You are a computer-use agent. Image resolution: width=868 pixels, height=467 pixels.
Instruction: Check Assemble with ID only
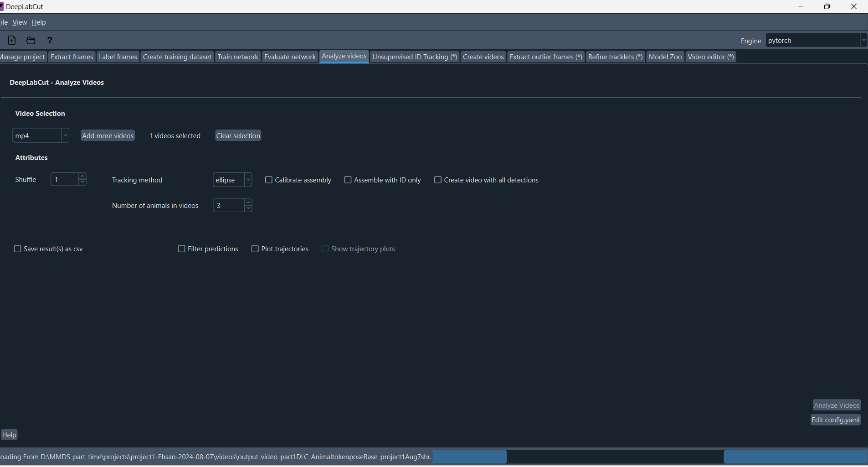[348, 180]
